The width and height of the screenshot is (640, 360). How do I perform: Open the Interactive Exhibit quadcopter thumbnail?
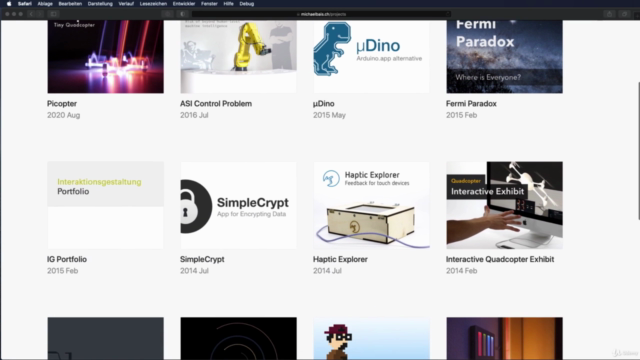pyautogui.click(x=504, y=205)
